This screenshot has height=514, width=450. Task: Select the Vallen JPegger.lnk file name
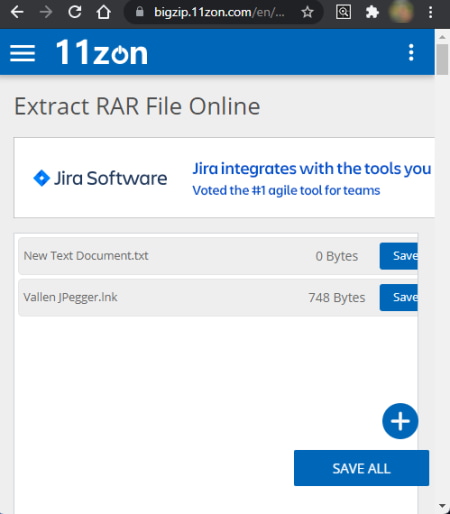pos(70,297)
